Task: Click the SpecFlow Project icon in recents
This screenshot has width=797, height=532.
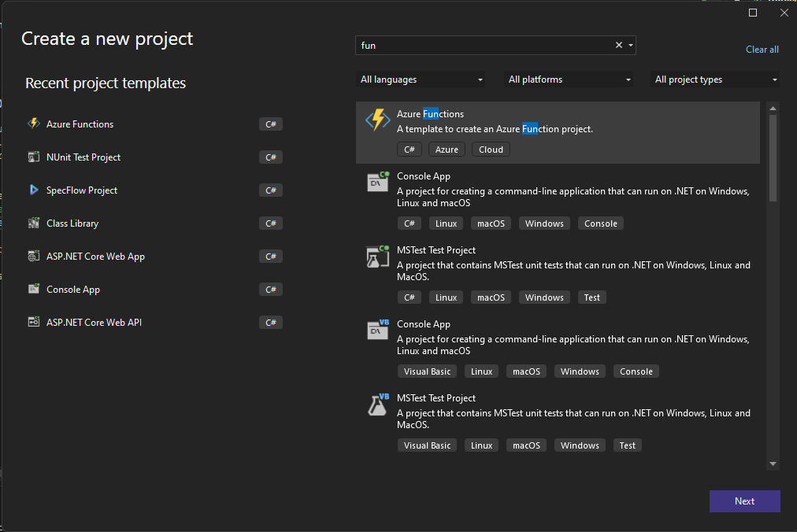Action: point(33,190)
